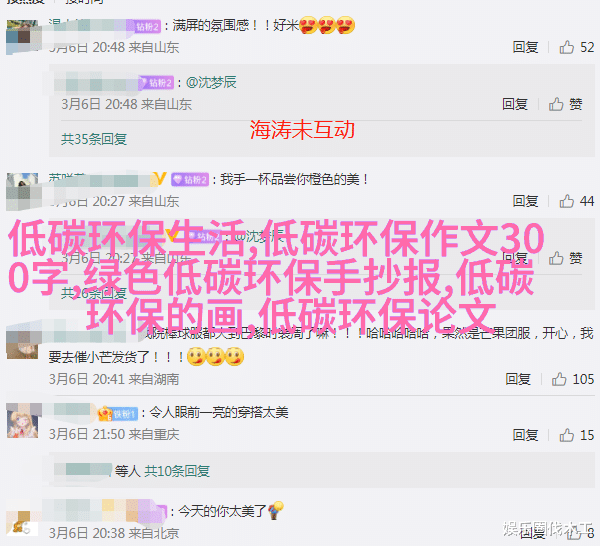Reply to the 令人眼前一亮 comment
600x546 pixels.
[525, 435]
